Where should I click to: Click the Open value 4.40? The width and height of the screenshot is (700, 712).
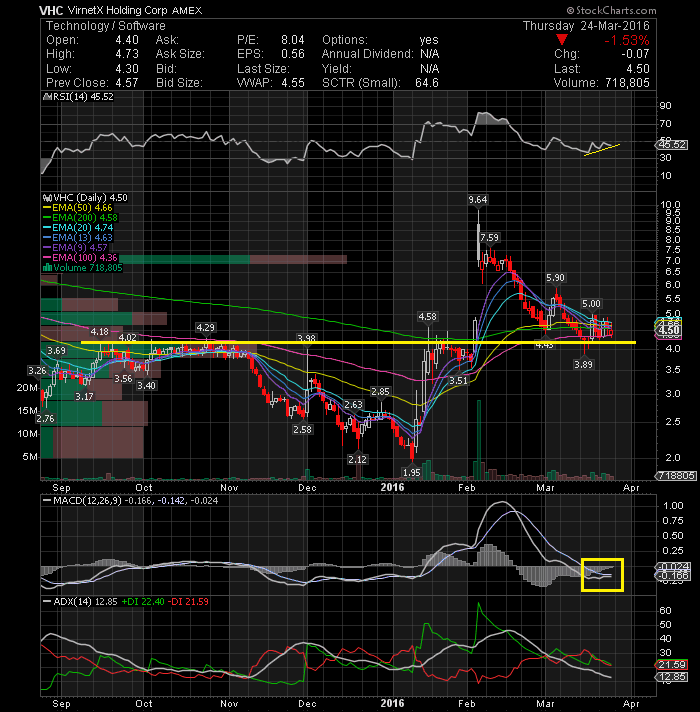pyautogui.click(x=127, y=40)
